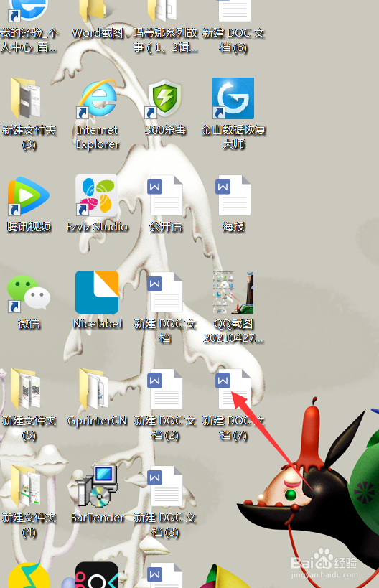Select the 海报 document icon

tap(233, 195)
